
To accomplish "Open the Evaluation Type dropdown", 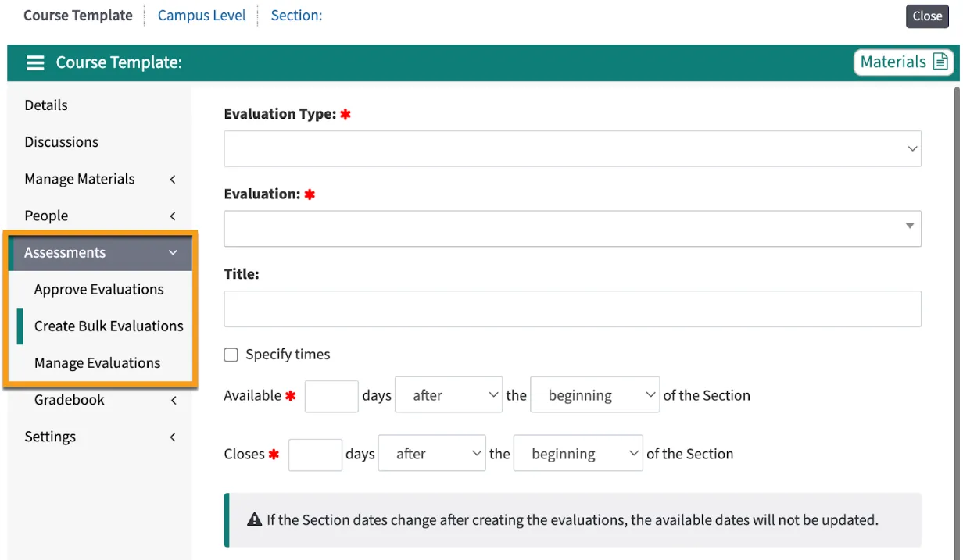I will coord(572,148).
